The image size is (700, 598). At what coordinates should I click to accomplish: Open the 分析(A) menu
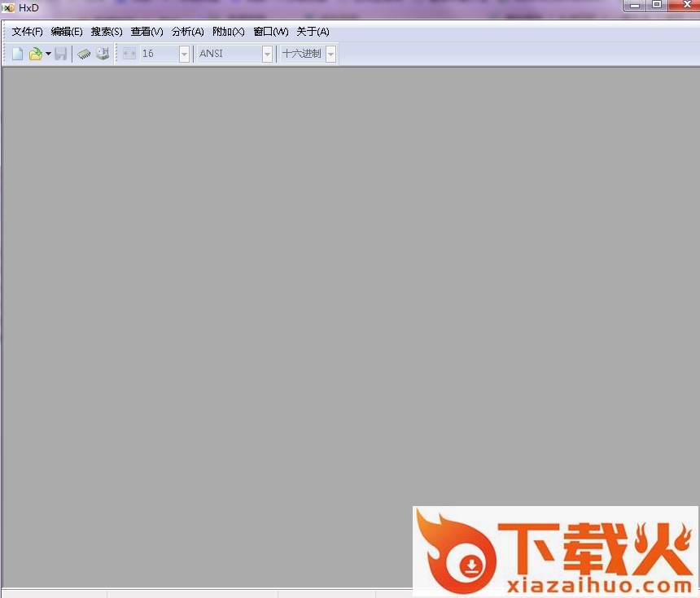click(187, 32)
